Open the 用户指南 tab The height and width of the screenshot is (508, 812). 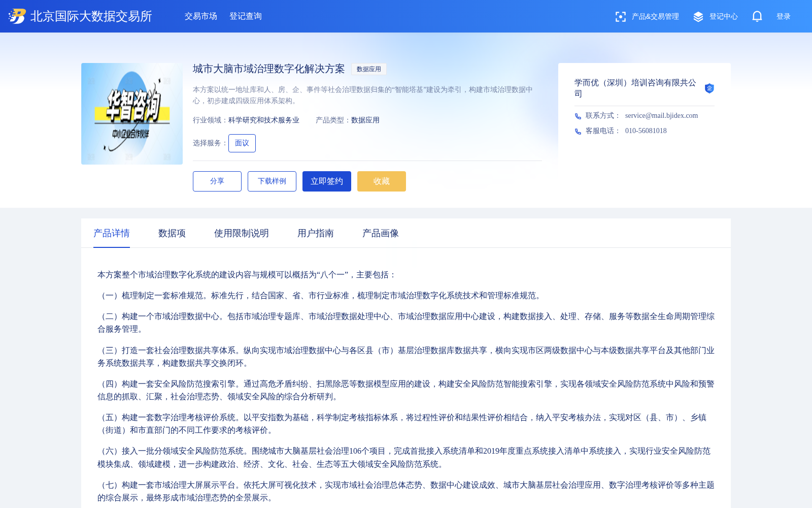pos(316,233)
